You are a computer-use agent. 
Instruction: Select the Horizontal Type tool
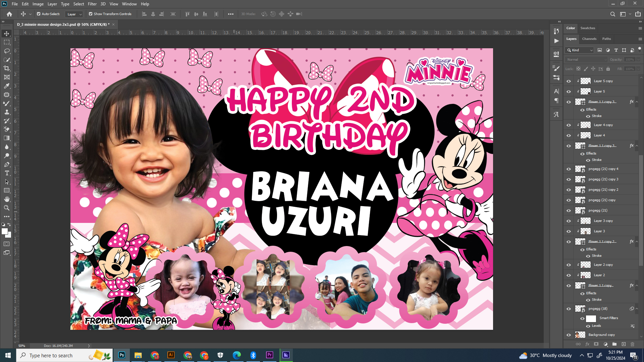tap(7, 173)
